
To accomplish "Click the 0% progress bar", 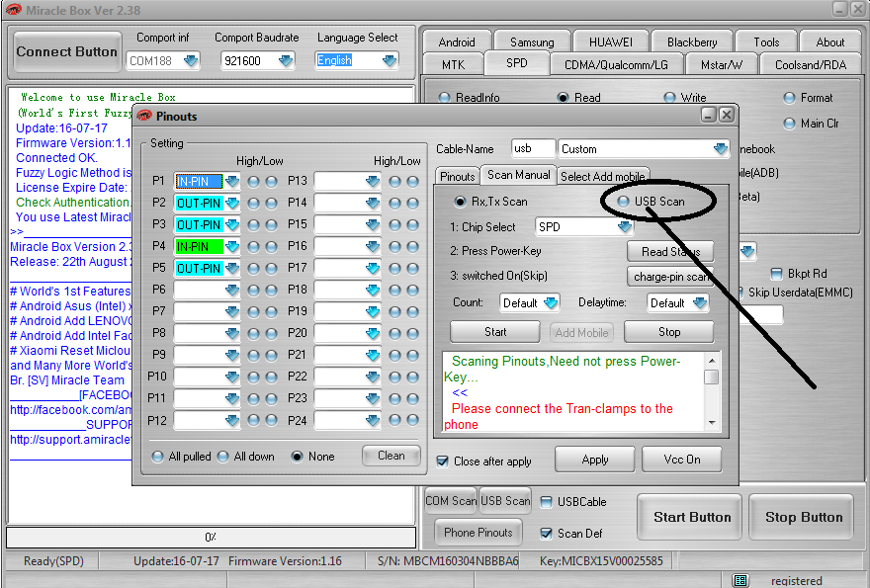I will tap(211, 537).
